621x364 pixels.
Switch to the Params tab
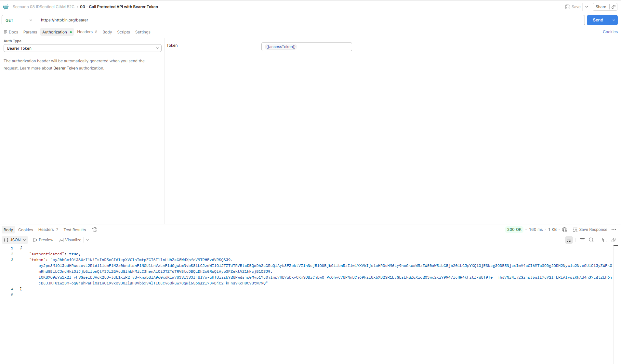(30, 32)
